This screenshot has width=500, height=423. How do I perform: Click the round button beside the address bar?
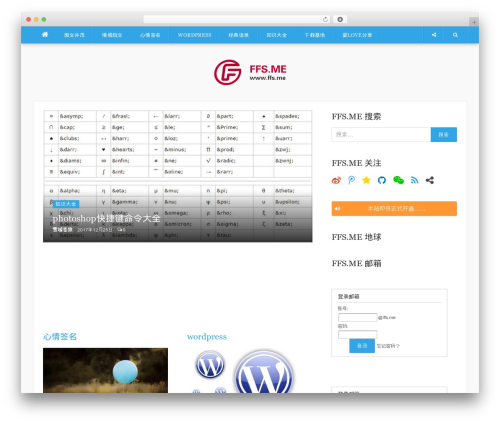(340, 19)
